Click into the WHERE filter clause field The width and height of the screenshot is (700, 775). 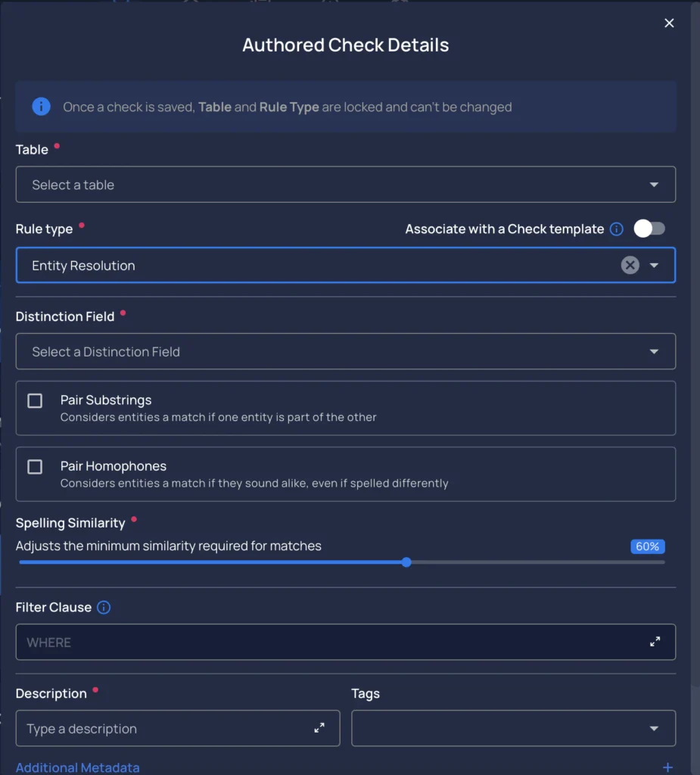coord(346,642)
